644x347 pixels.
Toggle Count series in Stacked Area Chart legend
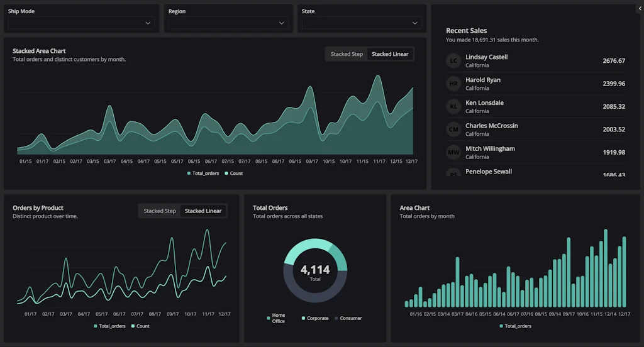point(233,173)
